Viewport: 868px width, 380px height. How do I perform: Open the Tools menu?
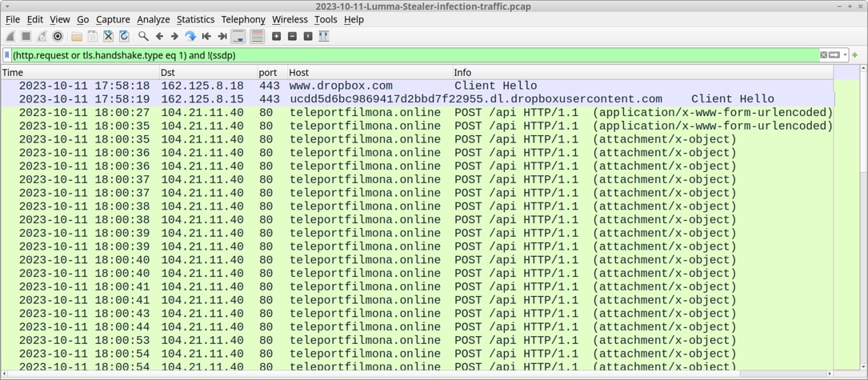click(326, 19)
